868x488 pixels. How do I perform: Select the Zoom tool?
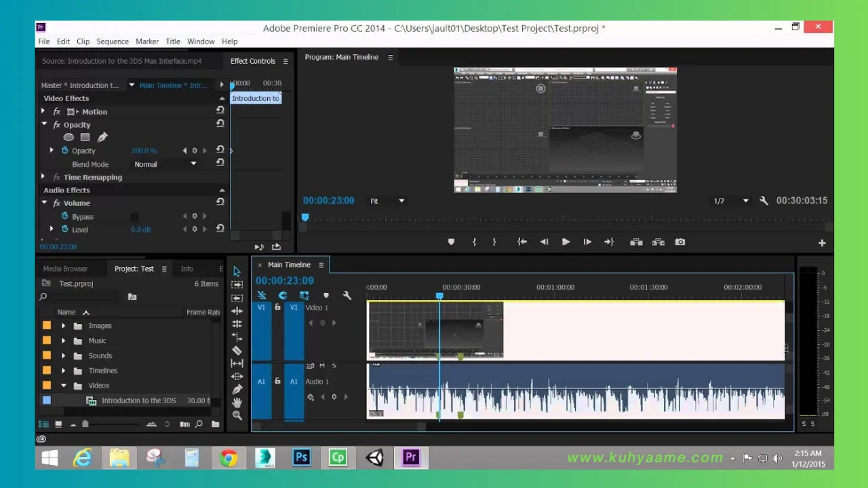click(237, 415)
